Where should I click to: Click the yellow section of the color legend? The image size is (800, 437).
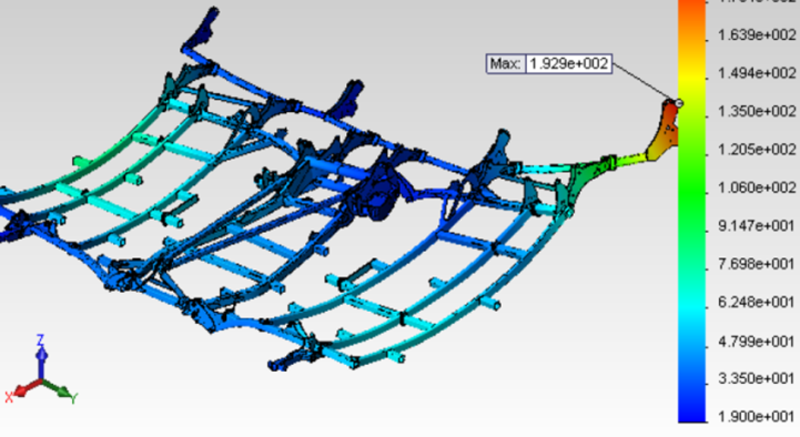pos(692,95)
